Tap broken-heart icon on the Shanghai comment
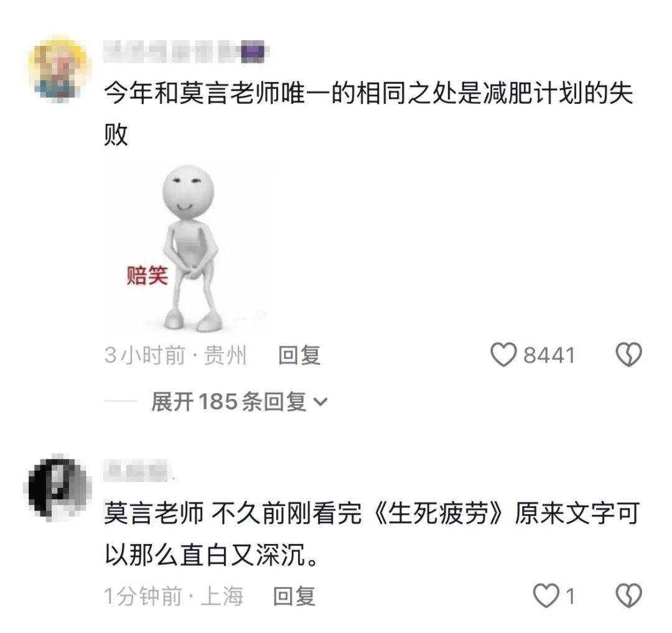The width and height of the screenshot is (672, 633). tap(628, 596)
